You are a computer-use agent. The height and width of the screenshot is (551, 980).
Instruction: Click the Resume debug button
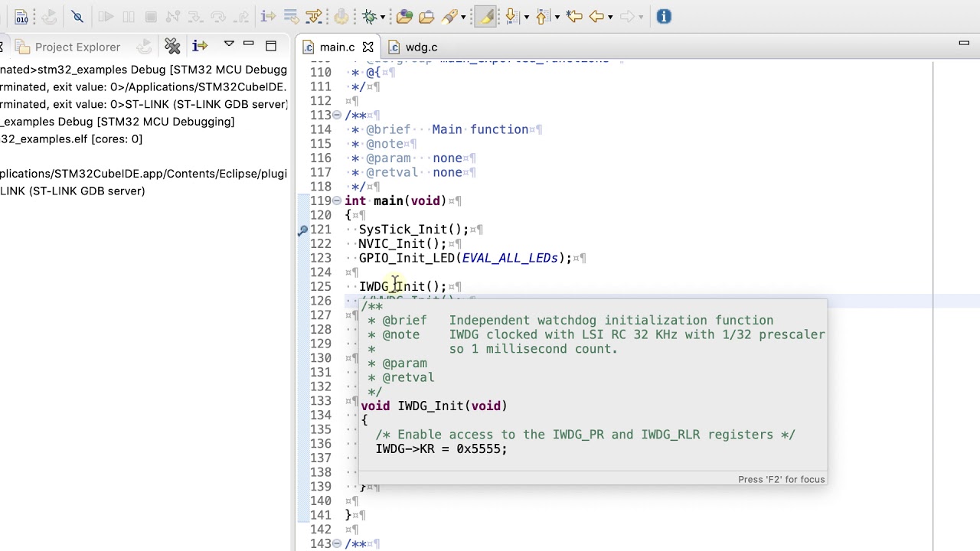click(x=106, y=17)
